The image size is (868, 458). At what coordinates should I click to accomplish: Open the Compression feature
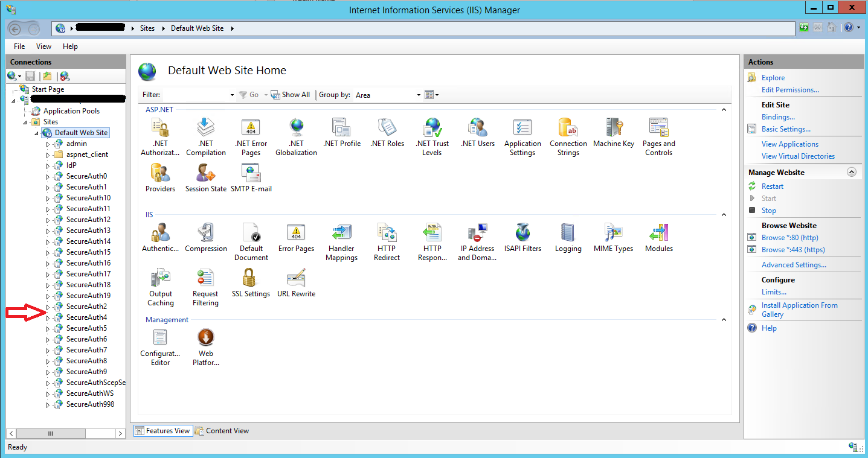click(x=206, y=238)
